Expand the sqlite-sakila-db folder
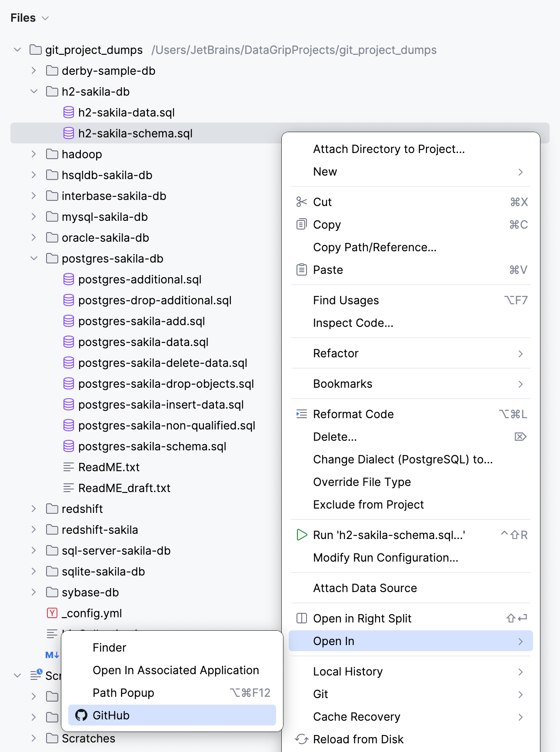This screenshot has width=560, height=752. 34,571
